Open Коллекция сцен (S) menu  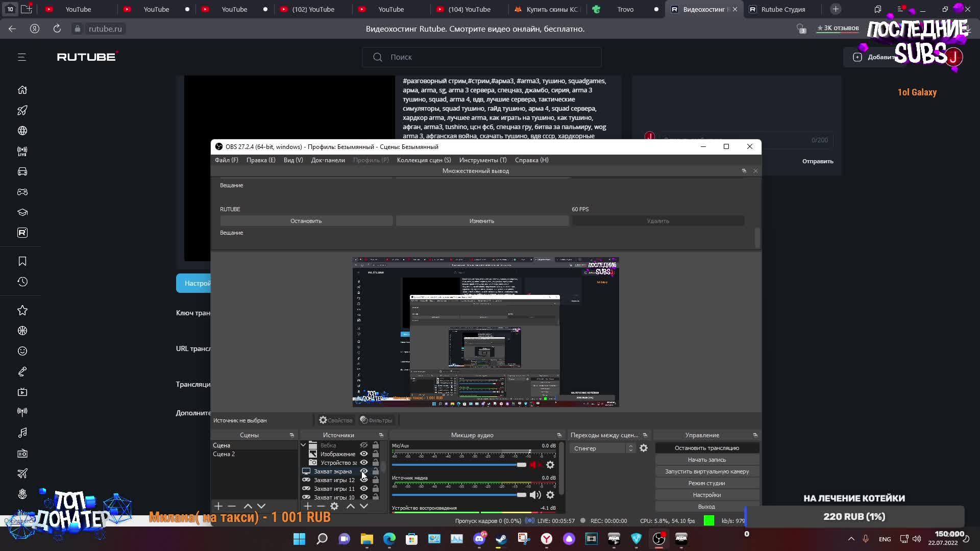[x=424, y=160]
